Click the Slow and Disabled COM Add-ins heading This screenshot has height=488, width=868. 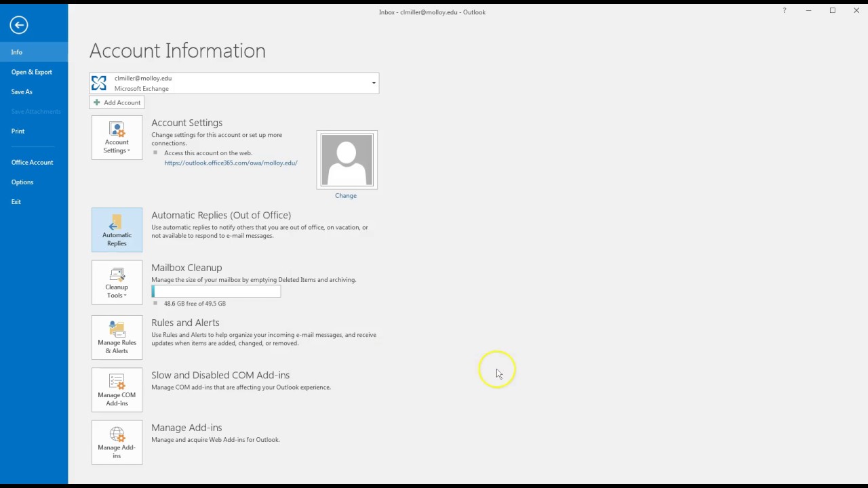[220, 375]
